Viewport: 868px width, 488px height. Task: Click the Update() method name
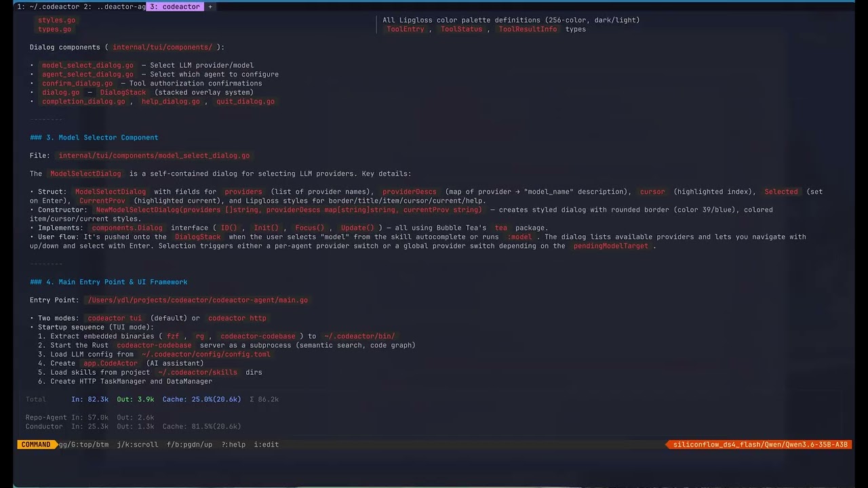(357, 228)
